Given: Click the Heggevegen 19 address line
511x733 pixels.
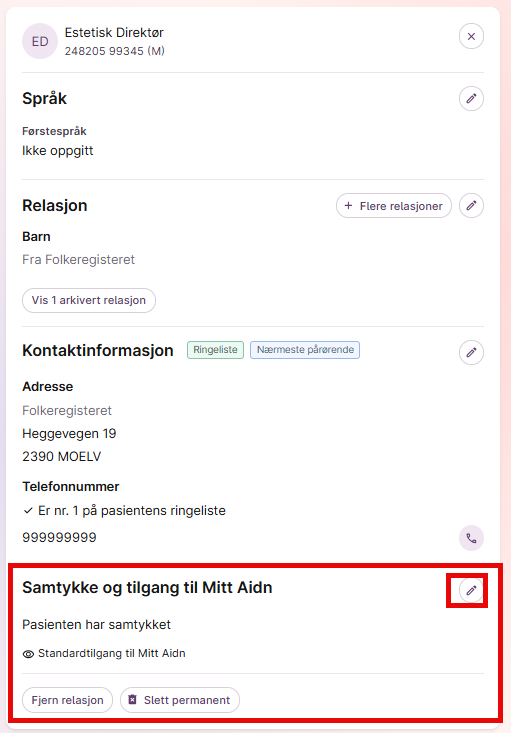Looking at the screenshot, I should coord(69,434).
